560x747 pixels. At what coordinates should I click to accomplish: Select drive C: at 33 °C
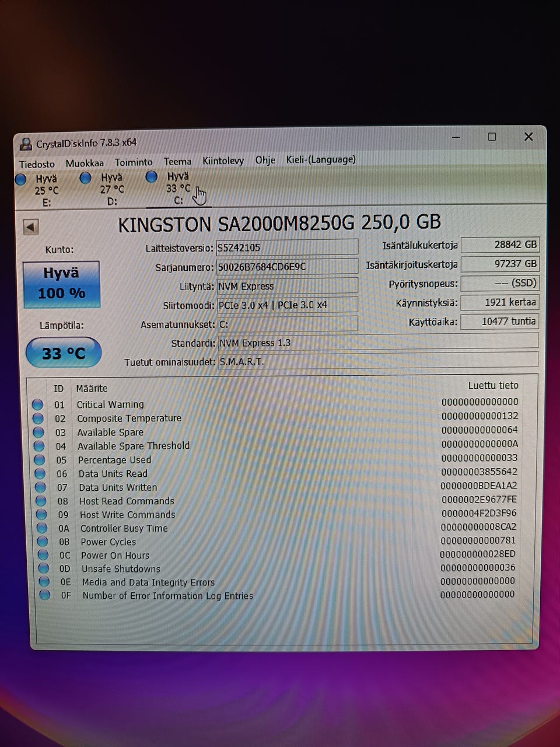(177, 188)
